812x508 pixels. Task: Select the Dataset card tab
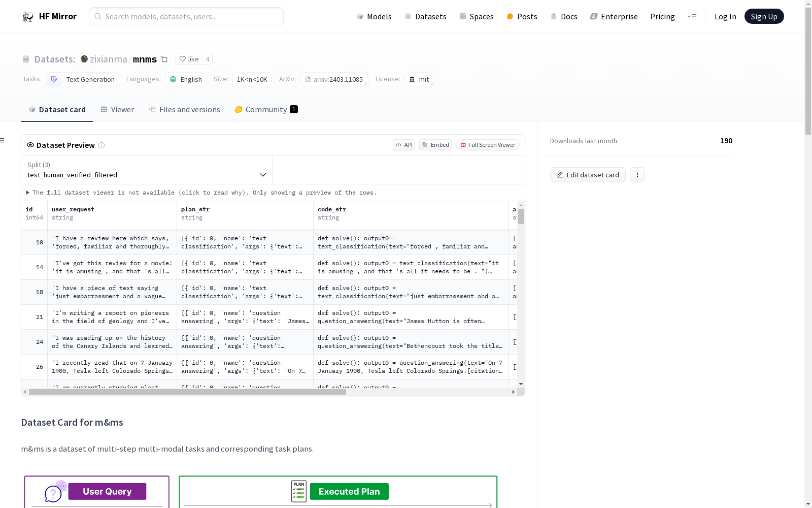tap(57, 110)
